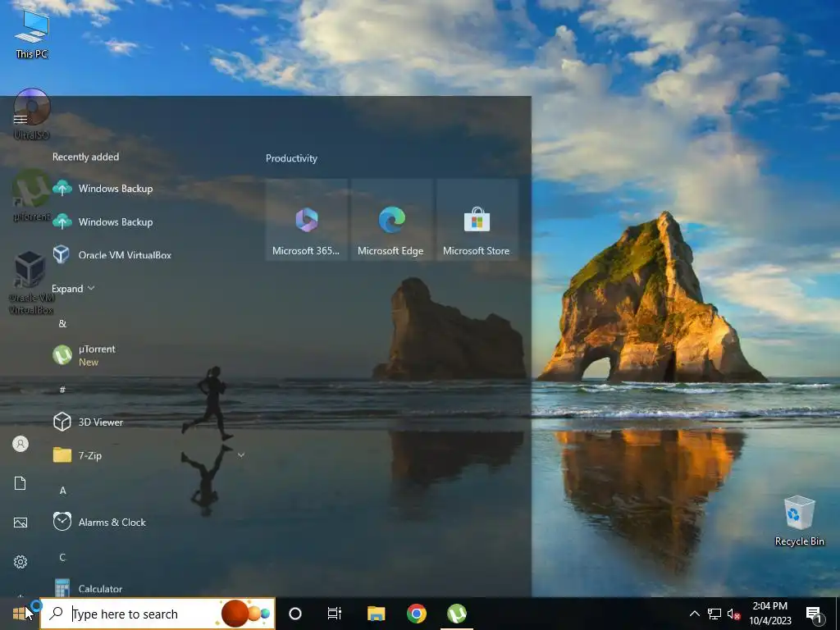Open File Explorer from the taskbar
The width and height of the screenshot is (840, 630).
(x=376, y=614)
